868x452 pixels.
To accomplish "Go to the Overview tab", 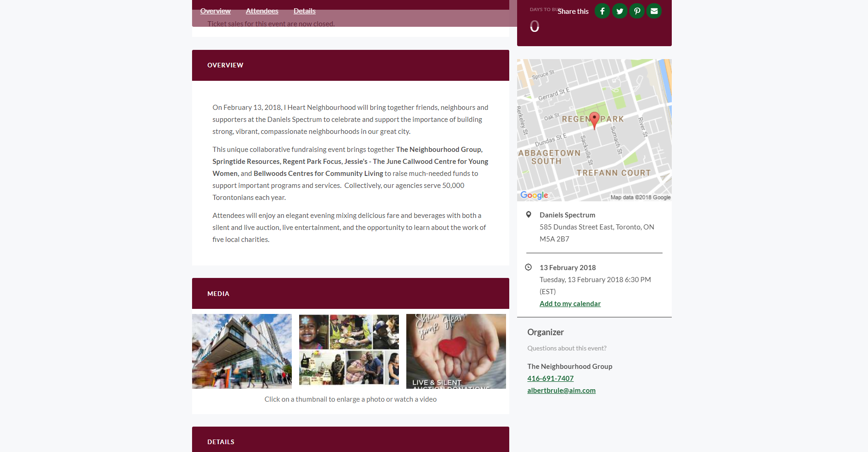I will coord(215,11).
